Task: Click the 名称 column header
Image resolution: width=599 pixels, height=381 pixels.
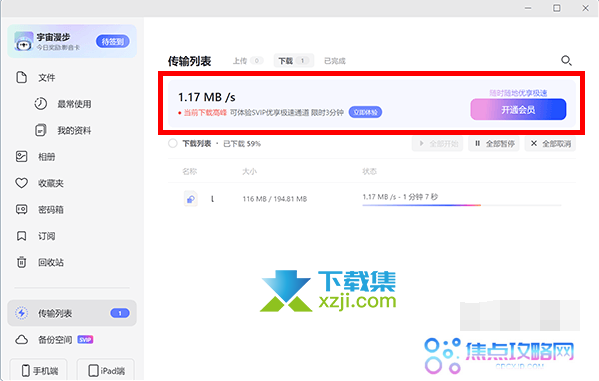Action: 189,171
